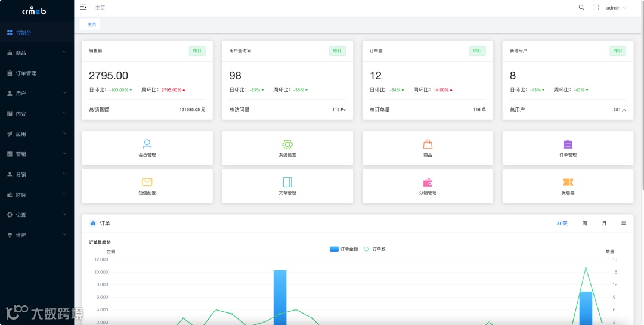
Task: Open 短信配置 envelope shortcut
Action: coord(147,186)
